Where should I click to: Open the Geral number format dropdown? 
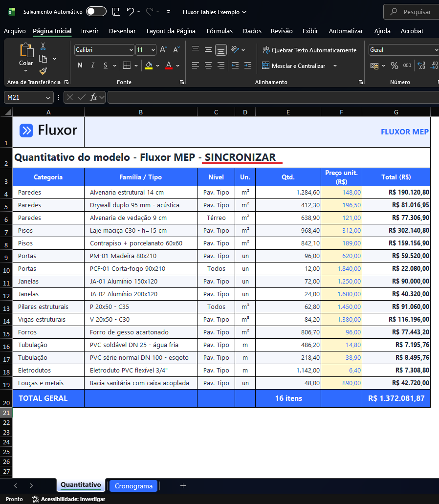pyautogui.click(x=437, y=50)
